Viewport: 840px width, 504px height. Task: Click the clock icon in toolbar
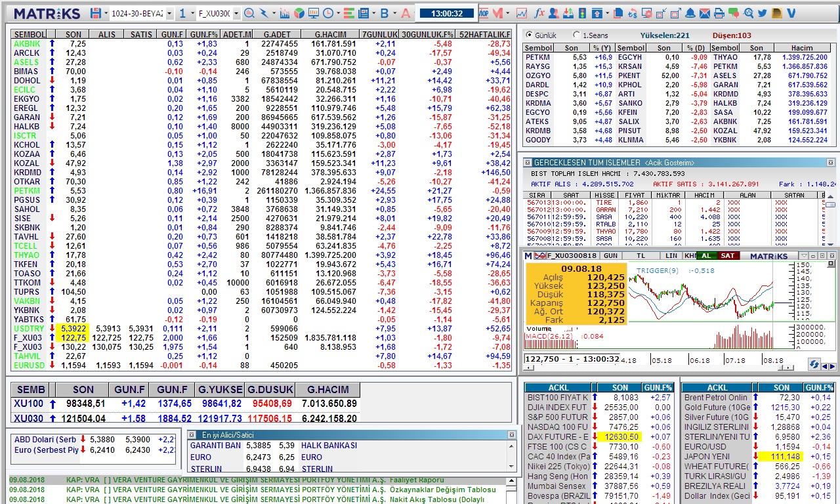tap(327, 13)
